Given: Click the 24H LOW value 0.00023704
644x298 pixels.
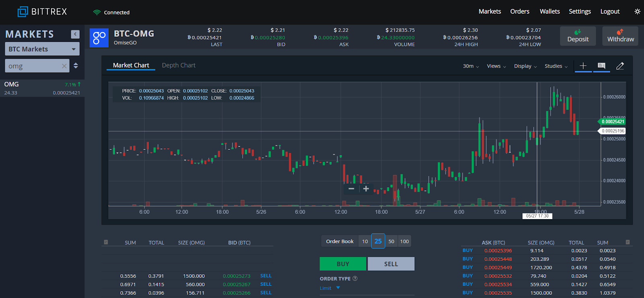Looking at the screenshot, I should (524, 37).
